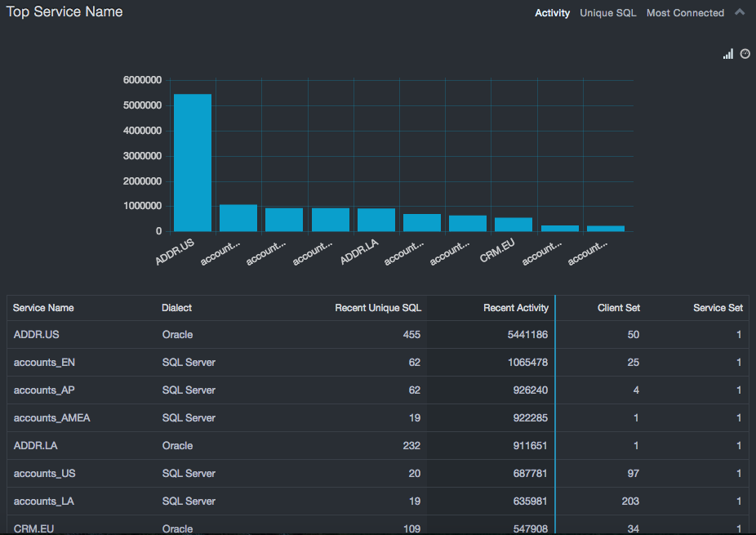Image resolution: width=756 pixels, height=535 pixels.
Task: Click the ADDR.LA bar in chart
Action: click(376, 220)
